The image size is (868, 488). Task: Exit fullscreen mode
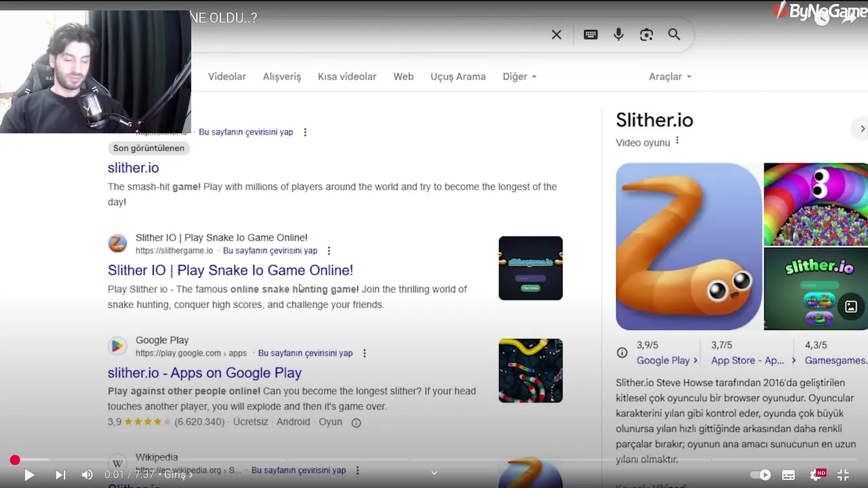(x=843, y=475)
